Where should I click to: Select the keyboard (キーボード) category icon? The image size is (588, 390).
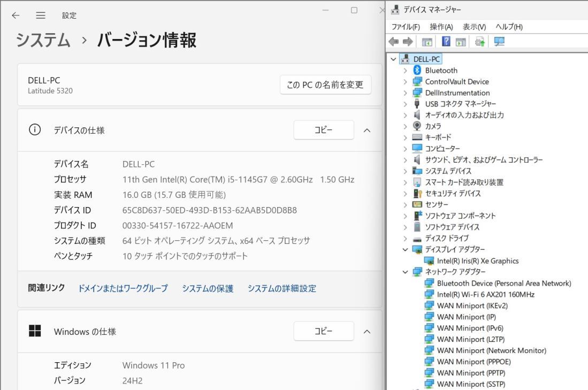[417, 137]
